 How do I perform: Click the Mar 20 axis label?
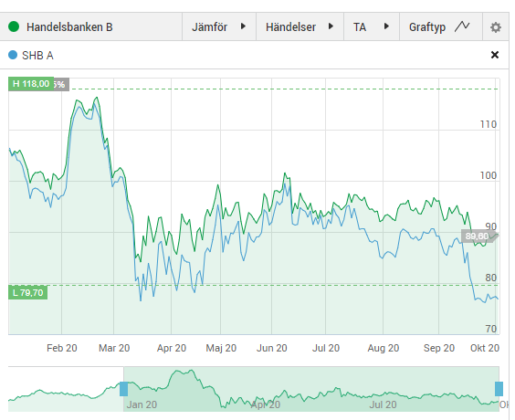[114, 348]
